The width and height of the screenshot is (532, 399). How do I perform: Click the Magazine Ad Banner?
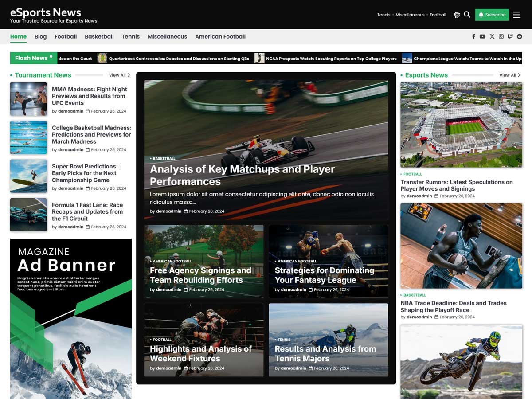71,318
